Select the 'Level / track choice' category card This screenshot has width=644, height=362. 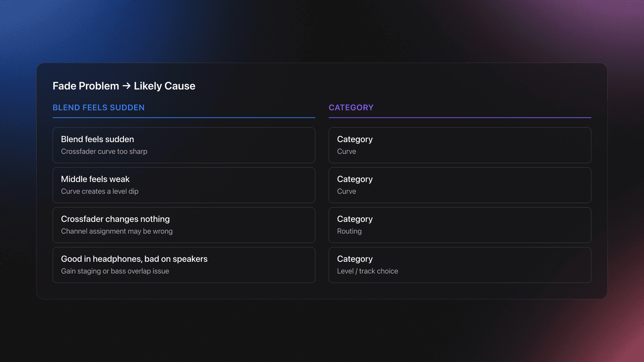(460, 265)
